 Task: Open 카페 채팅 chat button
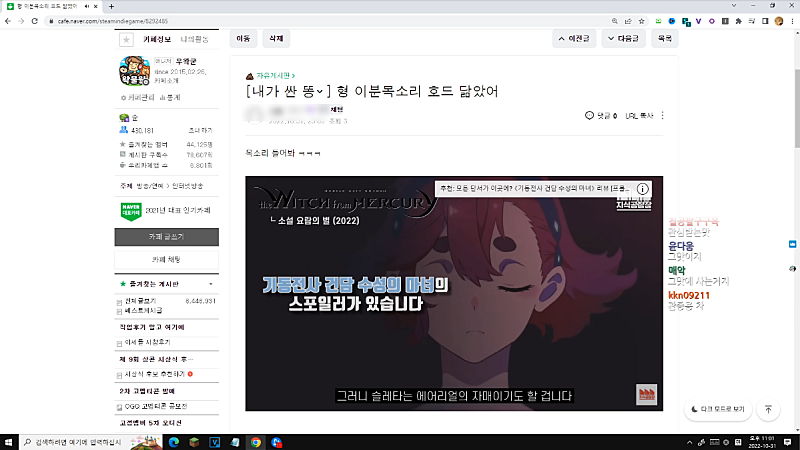click(166, 260)
